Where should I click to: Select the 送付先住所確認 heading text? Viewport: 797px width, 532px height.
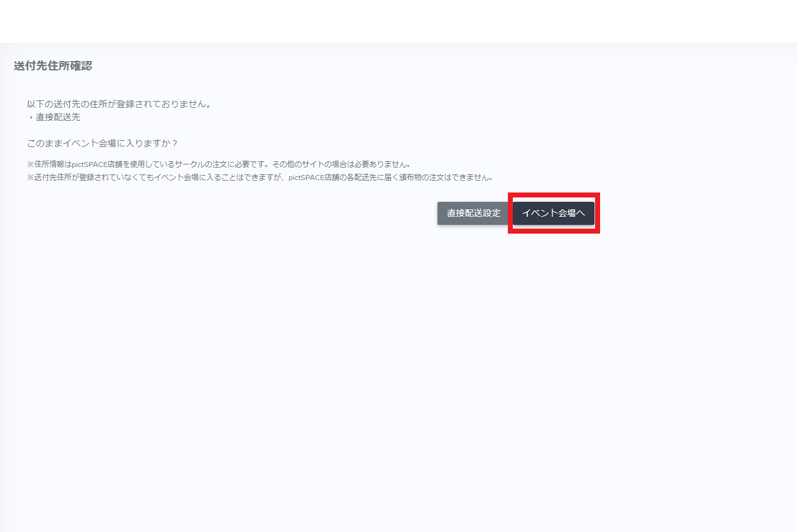pos(53,66)
